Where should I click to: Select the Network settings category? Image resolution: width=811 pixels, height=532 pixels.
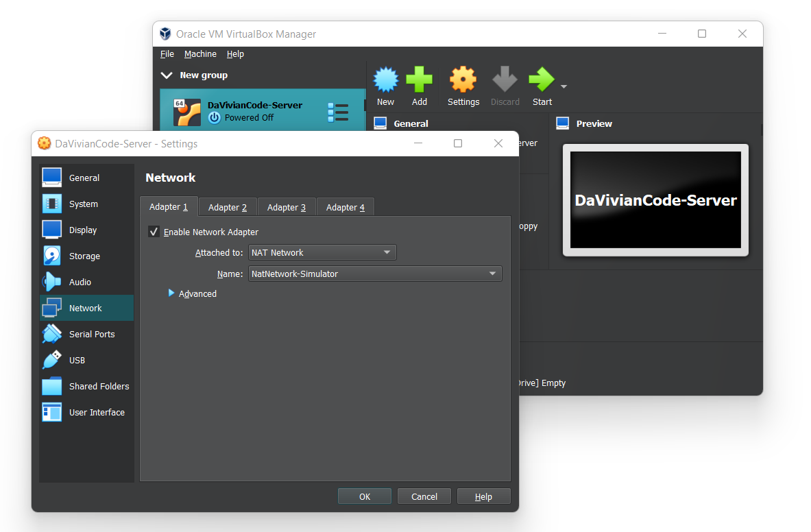click(86, 308)
